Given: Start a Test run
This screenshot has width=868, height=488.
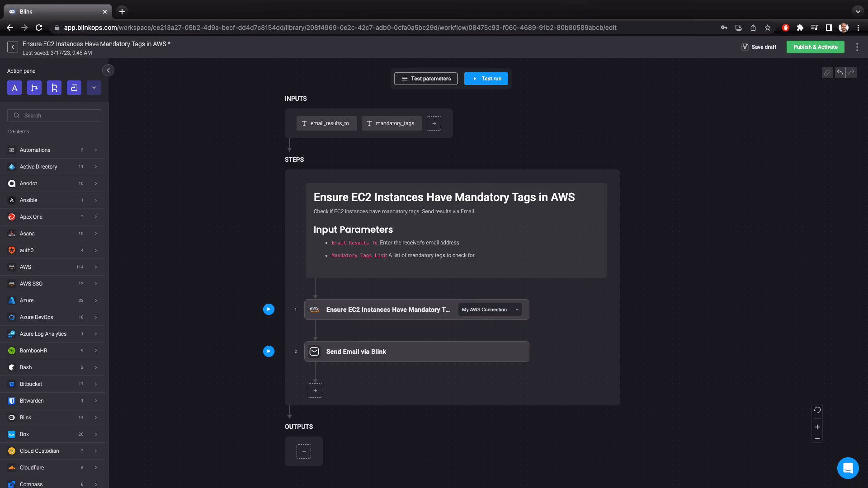Looking at the screenshot, I should [486, 79].
